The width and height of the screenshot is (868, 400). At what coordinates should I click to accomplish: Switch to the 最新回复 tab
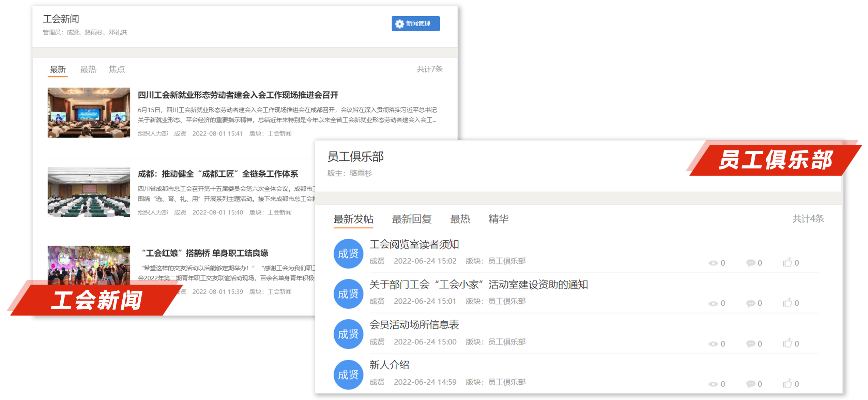pos(412,219)
